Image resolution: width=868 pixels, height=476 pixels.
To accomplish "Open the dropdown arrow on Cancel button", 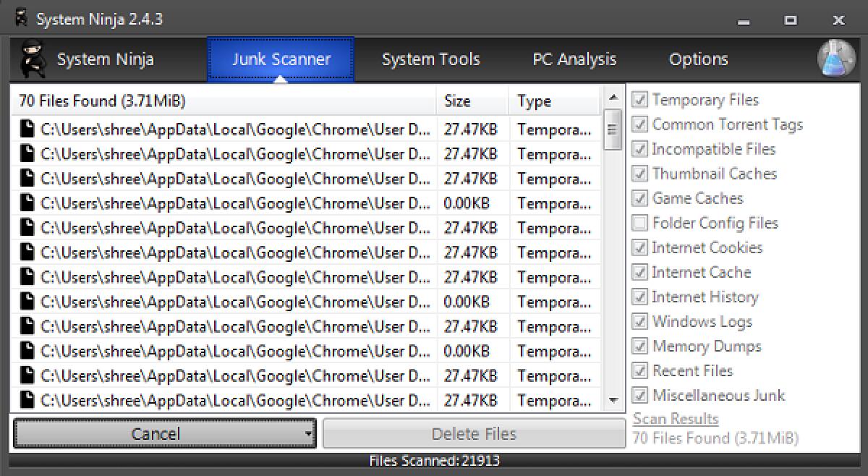I will pos(308,434).
